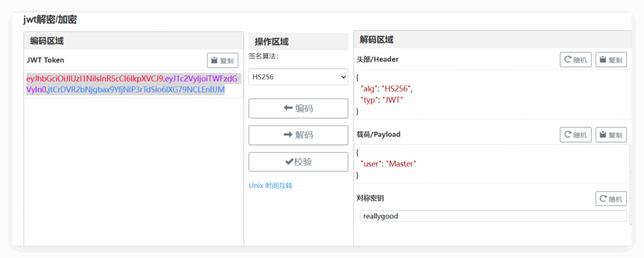Screen dimensions: 644x258
Task: Click inside the Header JSON editor
Action: coord(491,94)
